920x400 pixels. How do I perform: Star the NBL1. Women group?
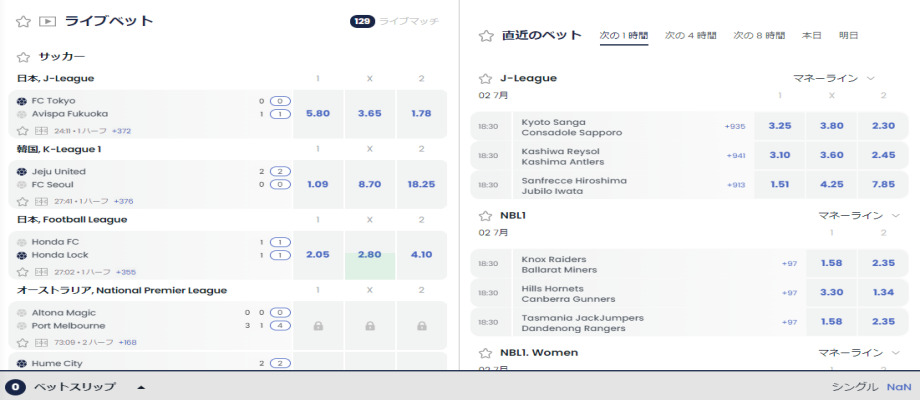tap(485, 353)
